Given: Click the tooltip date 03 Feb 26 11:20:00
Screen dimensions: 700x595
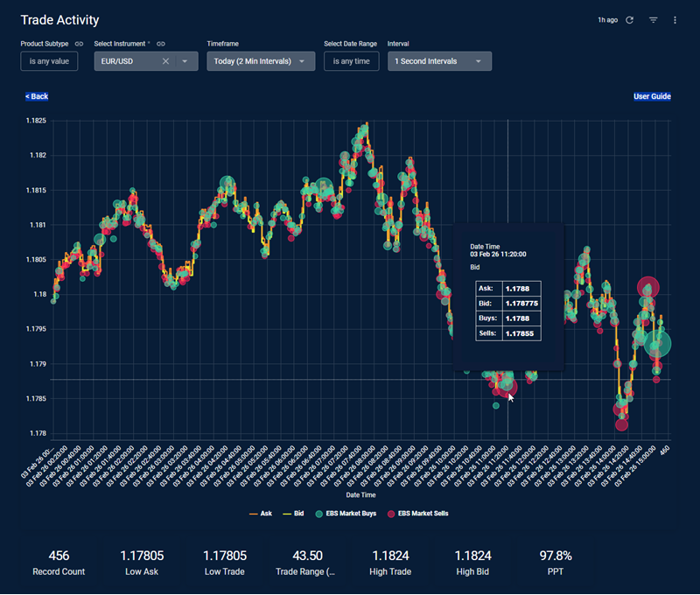Looking at the screenshot, I should [498, 255].
